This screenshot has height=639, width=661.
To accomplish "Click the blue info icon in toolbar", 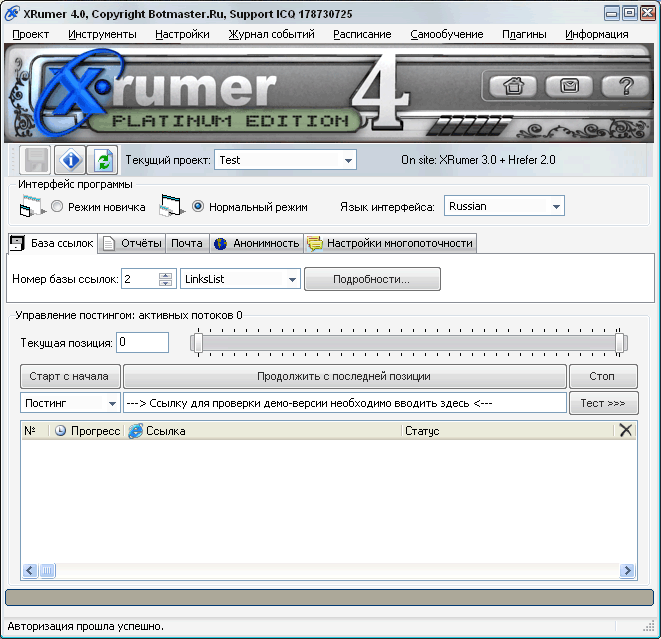I will [70, 160].
